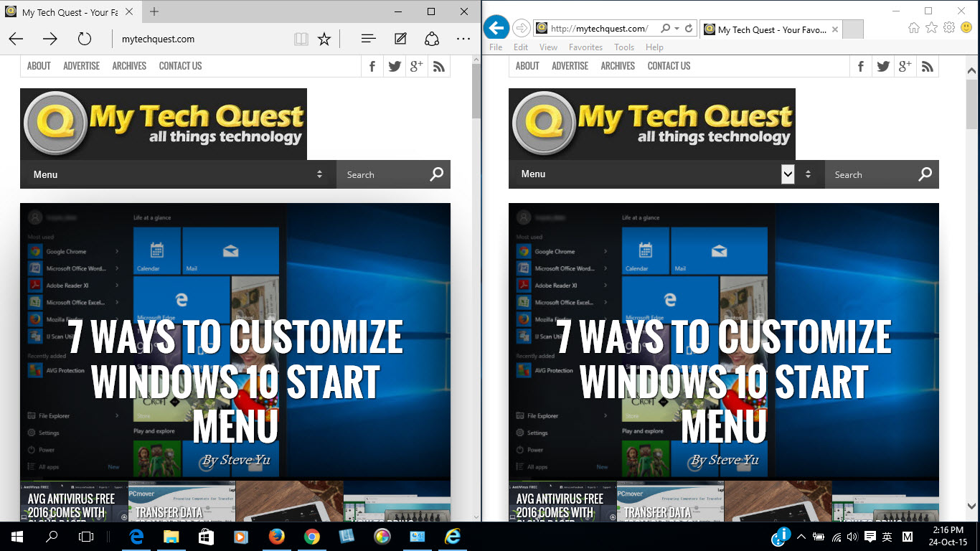Open ADVERTISE link in Internet Explorer
The height and width of the screenshot is (551, 980).
(x=570, y=66)
